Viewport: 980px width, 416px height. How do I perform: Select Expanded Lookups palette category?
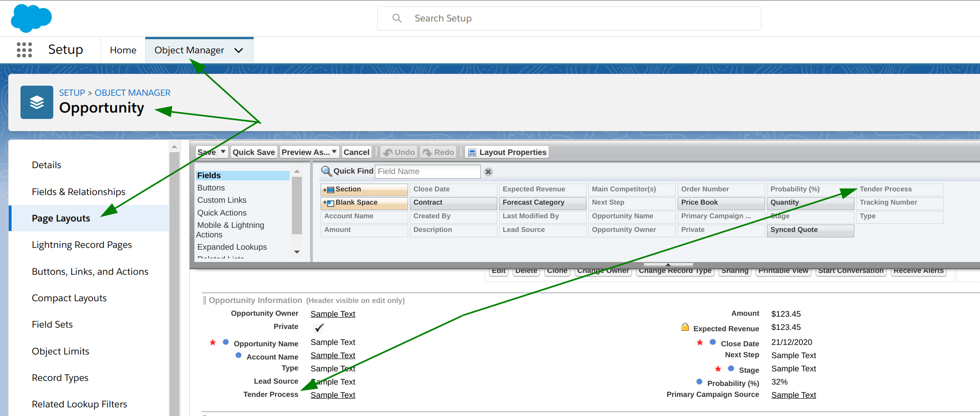(x=232, y=247)
